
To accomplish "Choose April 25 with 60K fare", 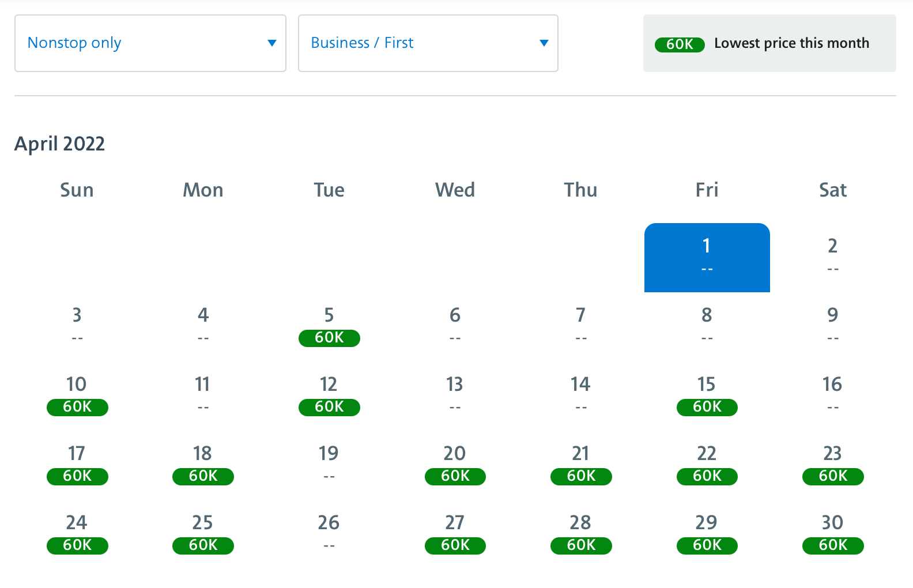I will [203, 534].
